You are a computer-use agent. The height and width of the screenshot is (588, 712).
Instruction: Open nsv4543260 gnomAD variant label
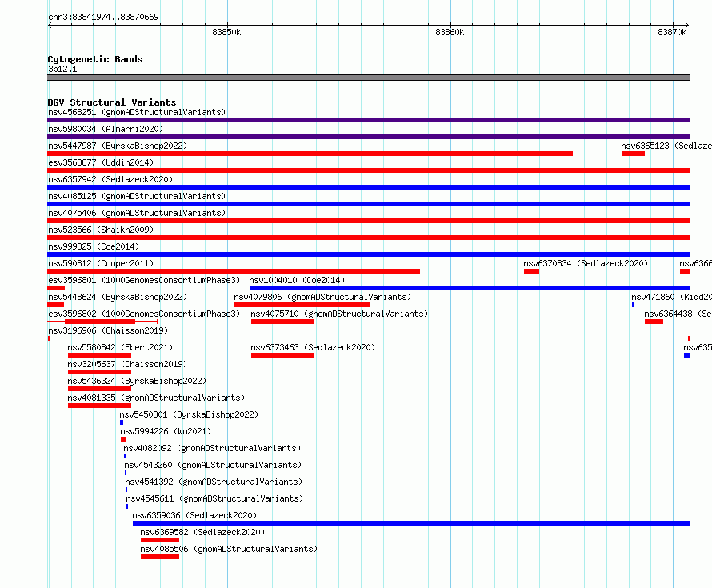[x=213, y=465]
